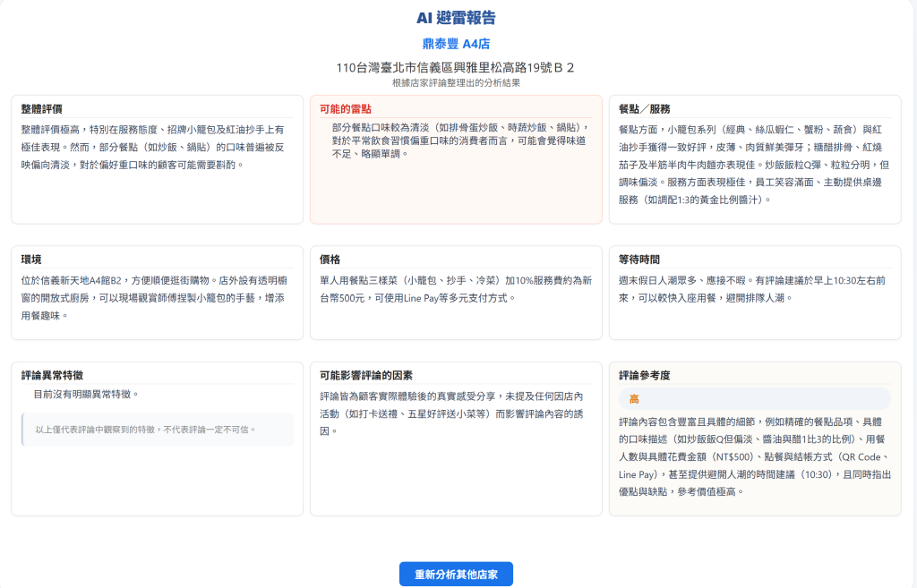Click the 可能影響評論的因素 card heading

tap(366, 375)
